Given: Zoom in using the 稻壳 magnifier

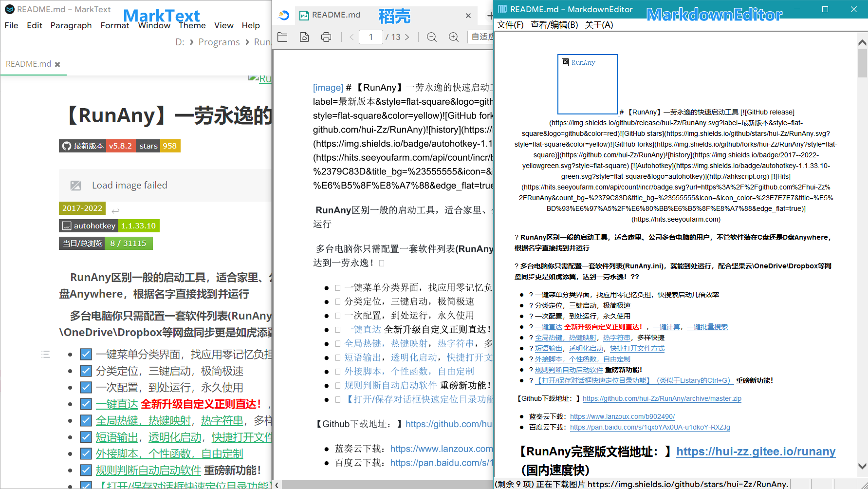Looking at the screenshot, I should click(453, 37).
